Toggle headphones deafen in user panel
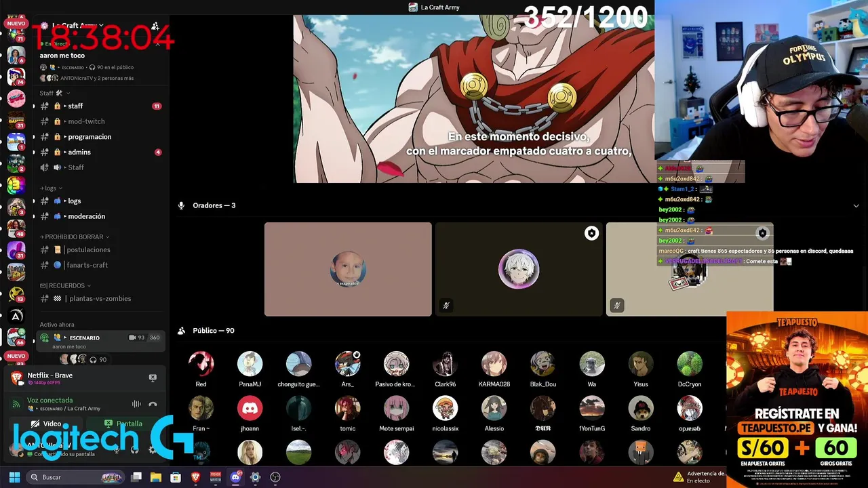 click(x=134, y=449)
